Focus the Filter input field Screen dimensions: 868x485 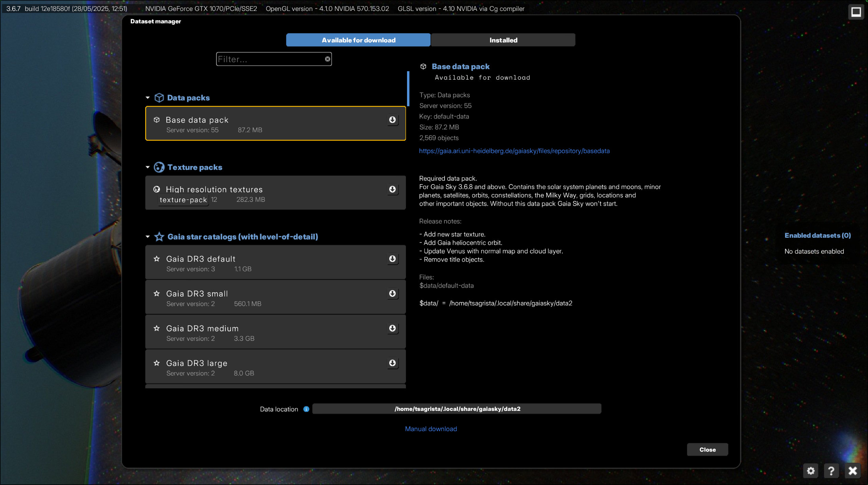[x=270, y=59]
